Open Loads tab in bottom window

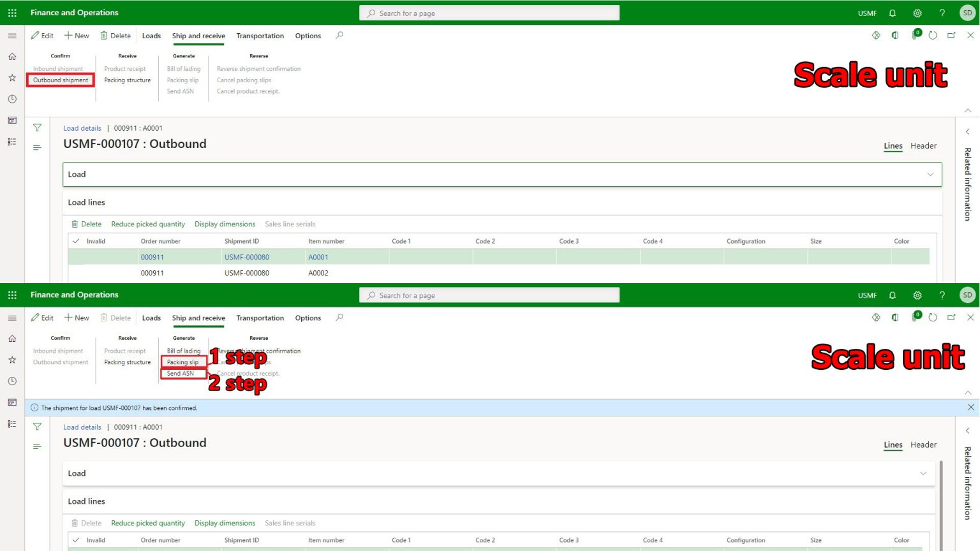151,318
